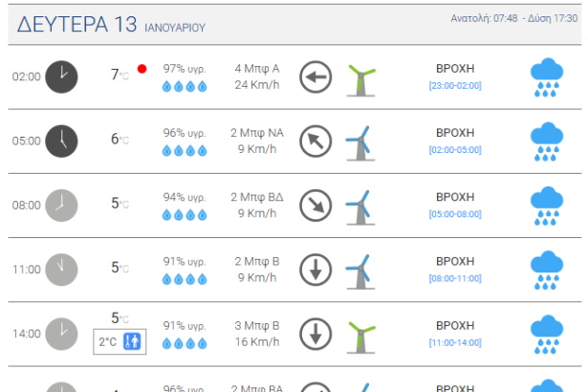This screenshot has height=392, width=588.
Task: Click the sunrise and sunset times text
Action: tap(513, 18)
